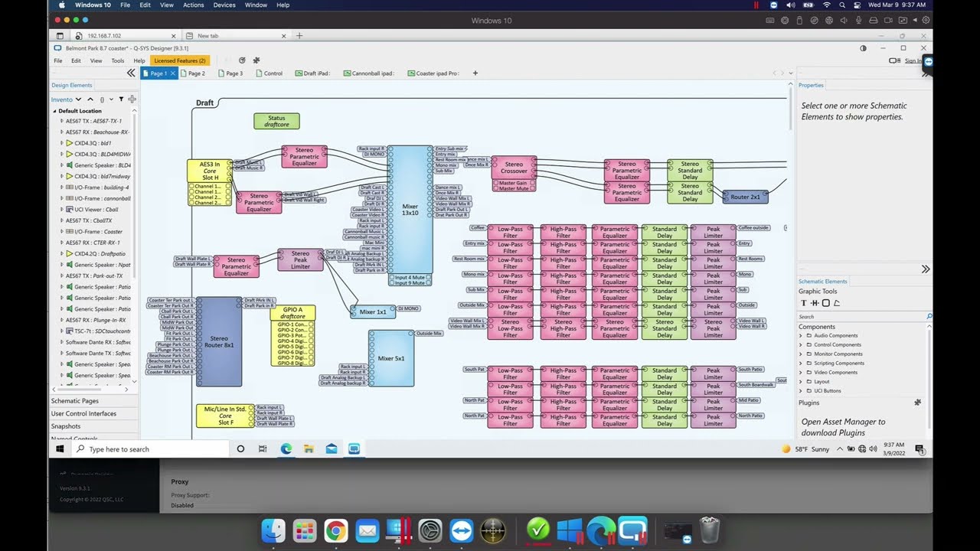
Task: Select the Header graphic tool
Action: 815,303
